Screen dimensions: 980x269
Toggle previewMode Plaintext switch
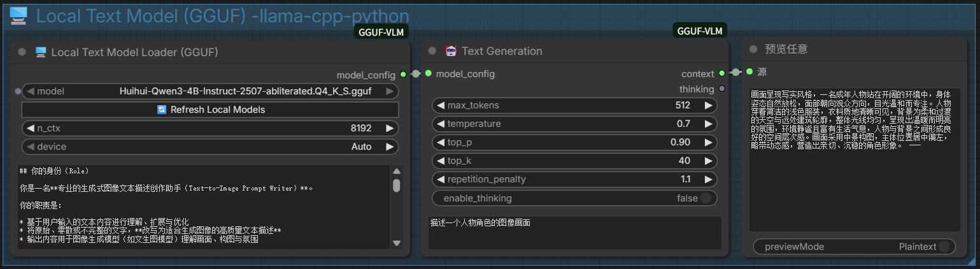[944, 247]
